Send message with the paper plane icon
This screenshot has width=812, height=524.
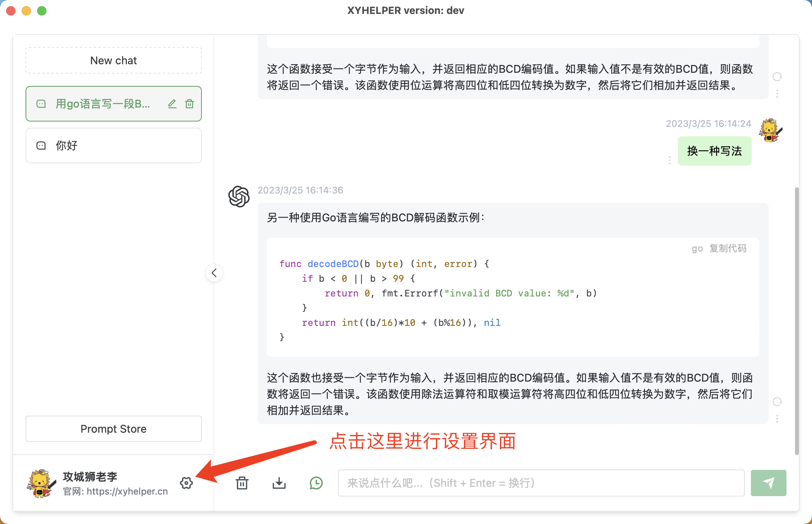pyautogui.click(x=768, y=483)
